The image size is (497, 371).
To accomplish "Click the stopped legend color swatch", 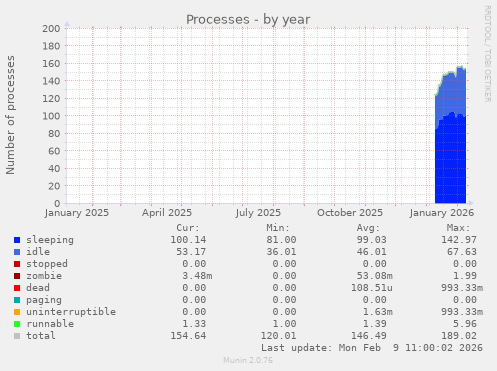I will [17, 264].
